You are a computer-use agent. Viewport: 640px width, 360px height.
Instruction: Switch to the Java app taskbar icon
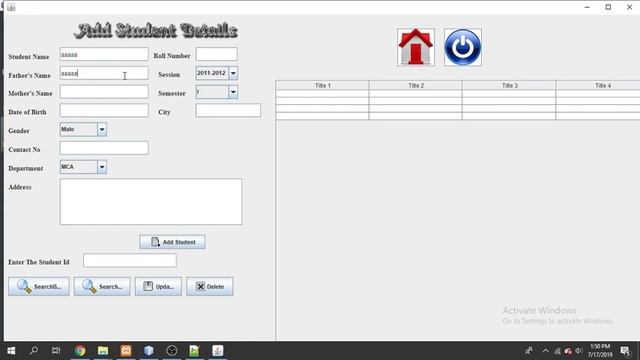(x=218, y=351)
